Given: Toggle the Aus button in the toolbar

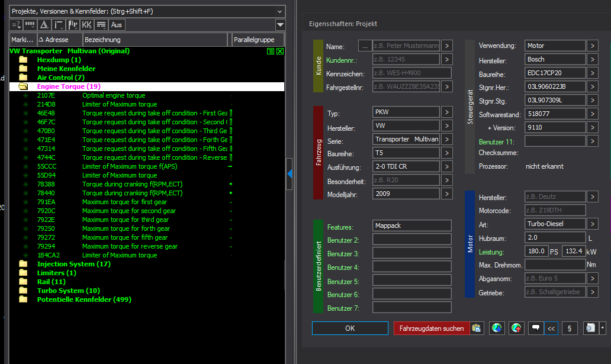Looking at the screenshot, I should click(117, 25).
